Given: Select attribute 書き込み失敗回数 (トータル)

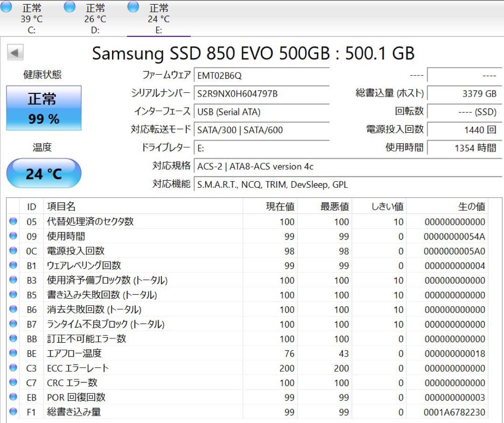Looking at the screenshot, I should pos(102,295).
